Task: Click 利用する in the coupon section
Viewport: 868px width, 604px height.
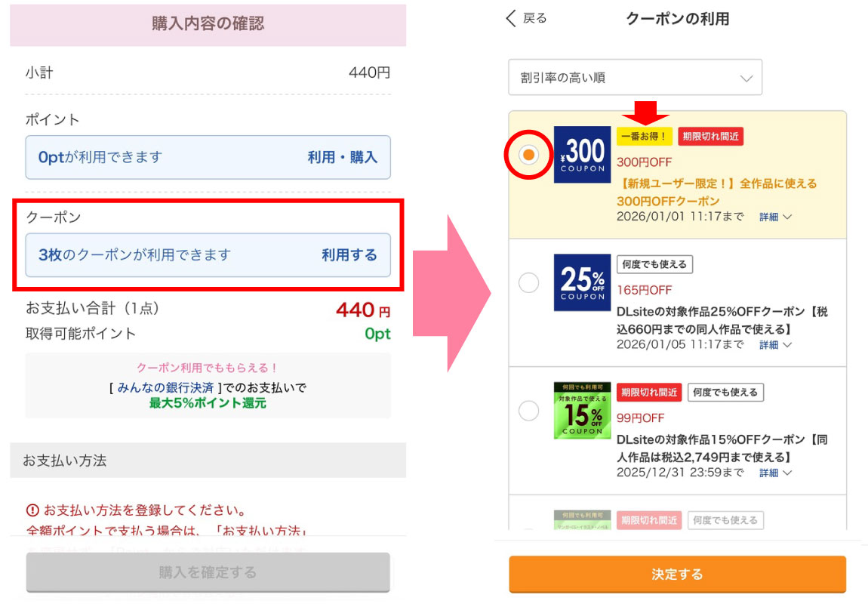Action: 349,255
